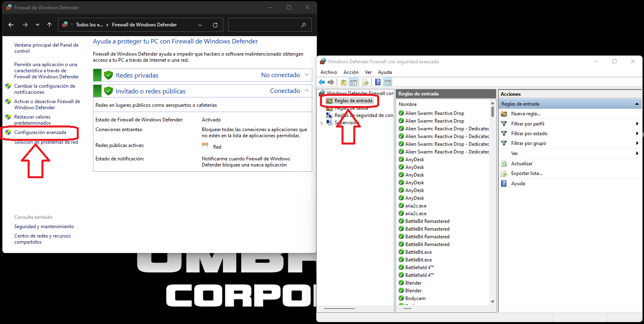Select the Supervisión tree node
The image size is (644, 324).
point(346,123)
